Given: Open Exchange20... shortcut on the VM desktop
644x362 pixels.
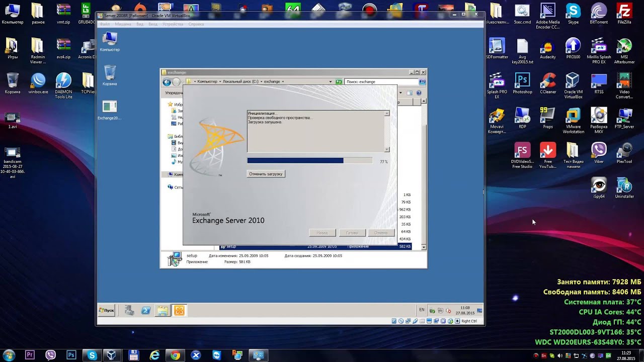Looking at the screenshot, I should click(109, 110).
